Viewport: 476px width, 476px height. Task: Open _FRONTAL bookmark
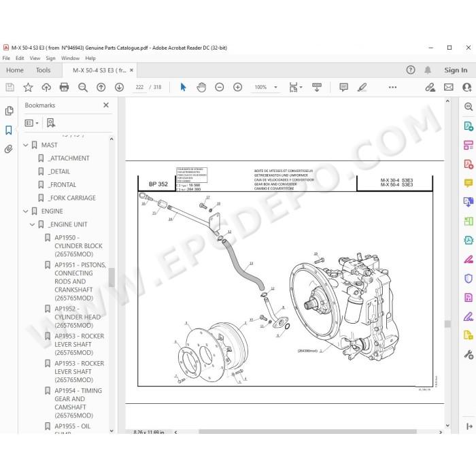coord(63,185)
